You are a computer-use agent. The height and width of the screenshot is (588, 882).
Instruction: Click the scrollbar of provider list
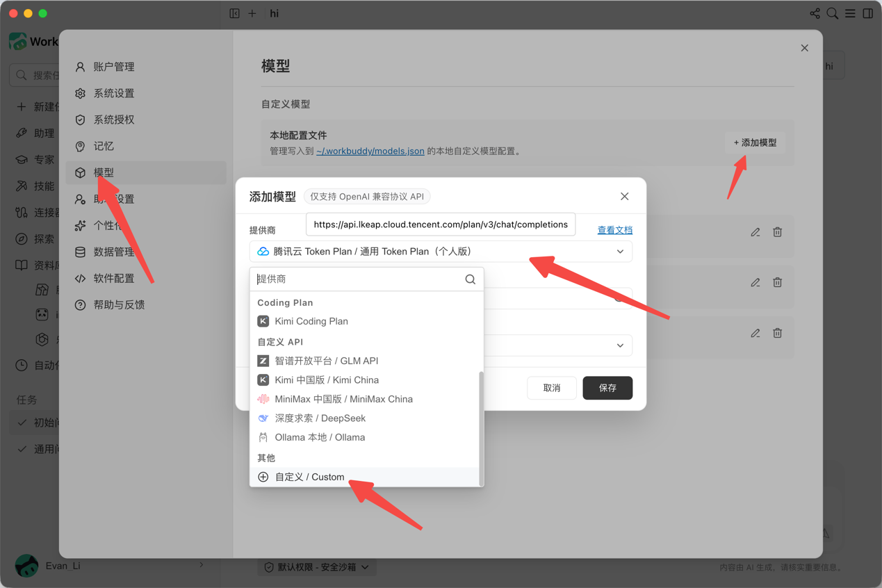click(x=481, y=428)
